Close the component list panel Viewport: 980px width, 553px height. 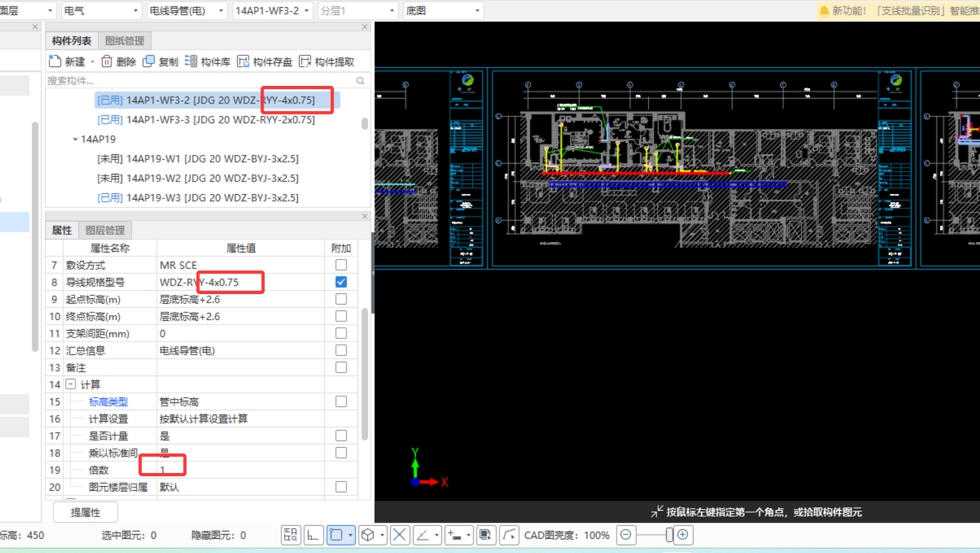point(365,27)
